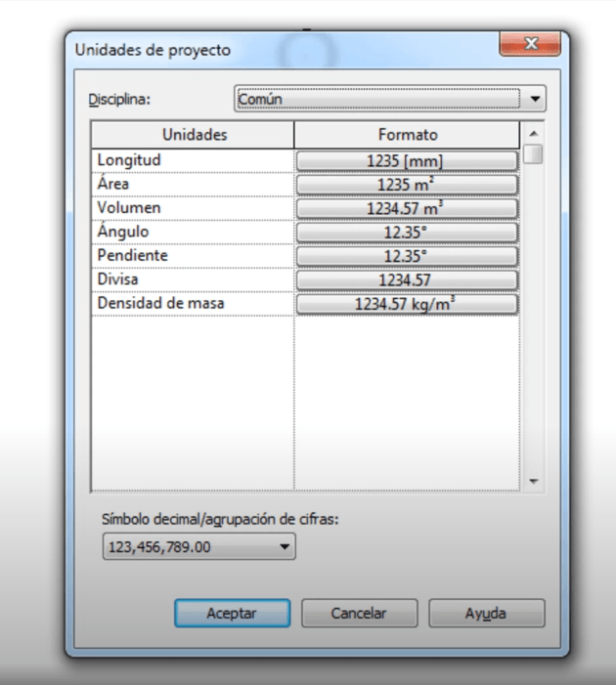Viewport: 616px width, 685px height.
Task: Open the Área format button 1235 m²
Action: [x=406, y=185]
